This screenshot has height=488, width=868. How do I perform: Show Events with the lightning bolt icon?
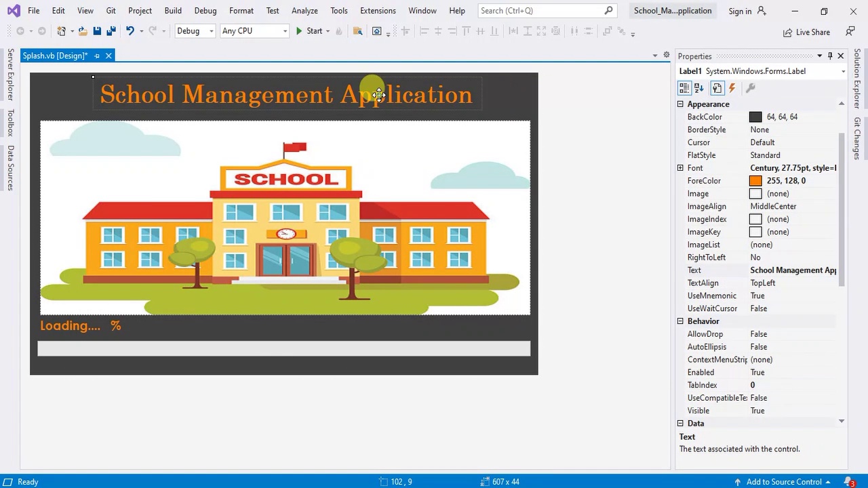click(732, 88)
